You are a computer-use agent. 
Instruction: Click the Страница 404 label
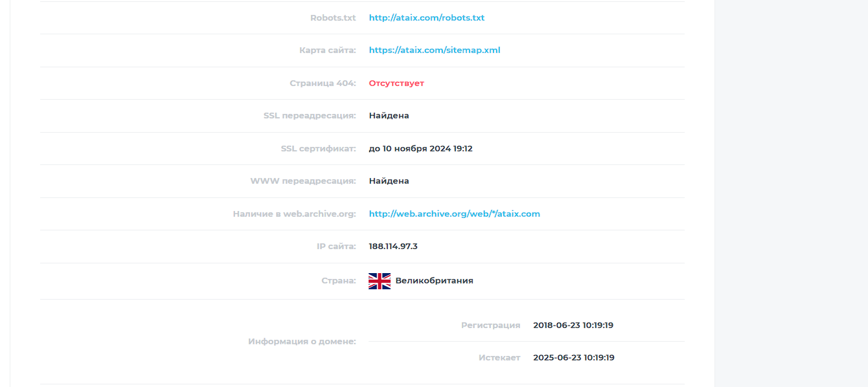coord(323,83)
